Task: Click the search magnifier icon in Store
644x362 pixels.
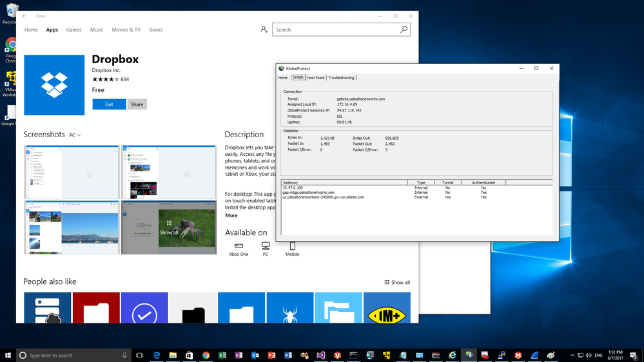Action: [404, 30]
